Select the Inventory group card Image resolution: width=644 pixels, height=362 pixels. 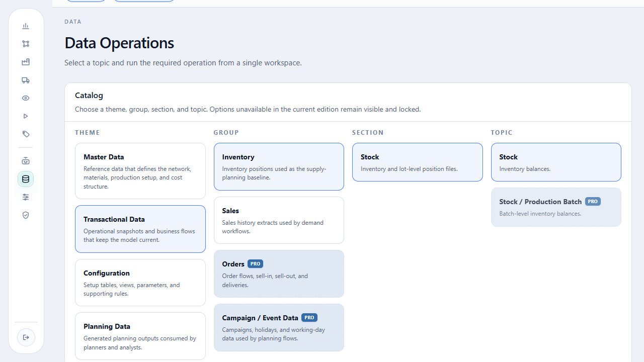279,166
